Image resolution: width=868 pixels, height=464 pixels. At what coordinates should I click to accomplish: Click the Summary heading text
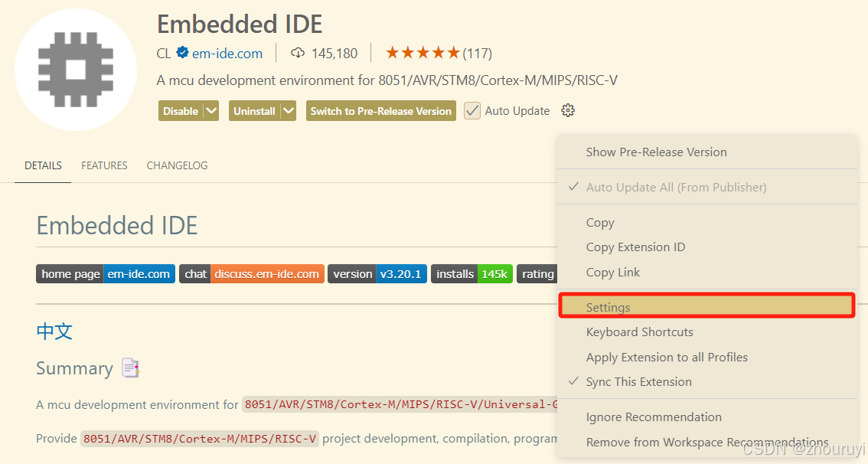75,368
